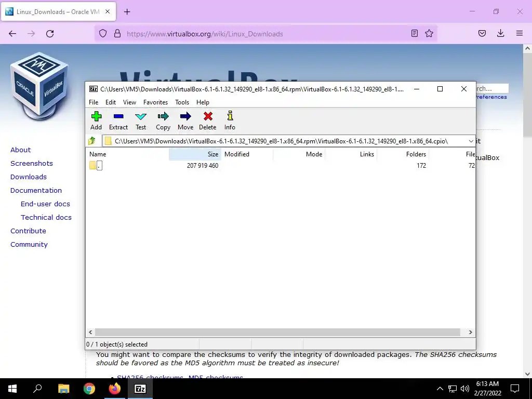Open the Windows notification center

(x=515, y=389)
